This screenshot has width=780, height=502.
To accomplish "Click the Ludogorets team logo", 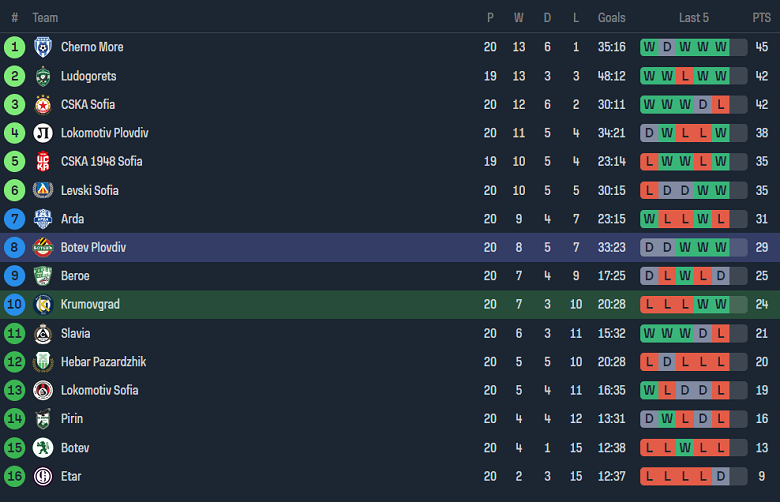I will (43, 76).
